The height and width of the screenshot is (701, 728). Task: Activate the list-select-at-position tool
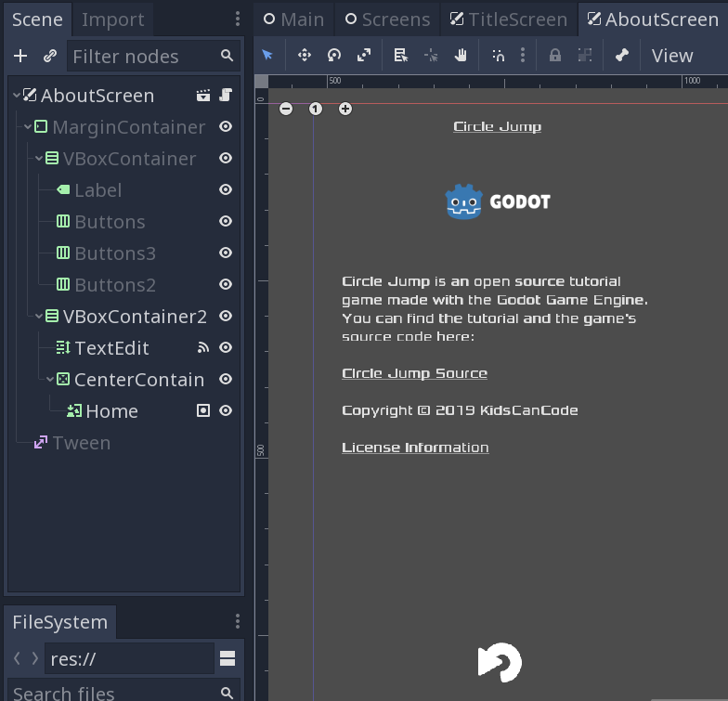tap(401, 56)
